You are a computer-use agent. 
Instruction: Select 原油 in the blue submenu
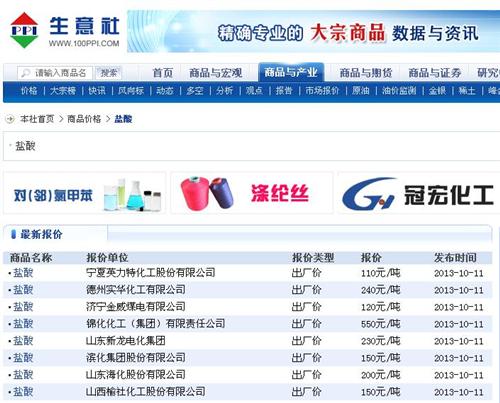(x=361, y=91)
